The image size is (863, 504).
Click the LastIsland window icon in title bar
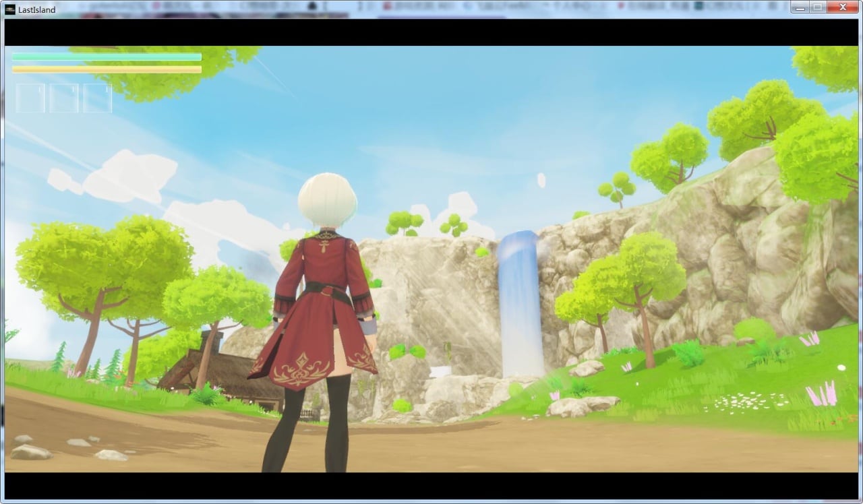click(10, 9)
